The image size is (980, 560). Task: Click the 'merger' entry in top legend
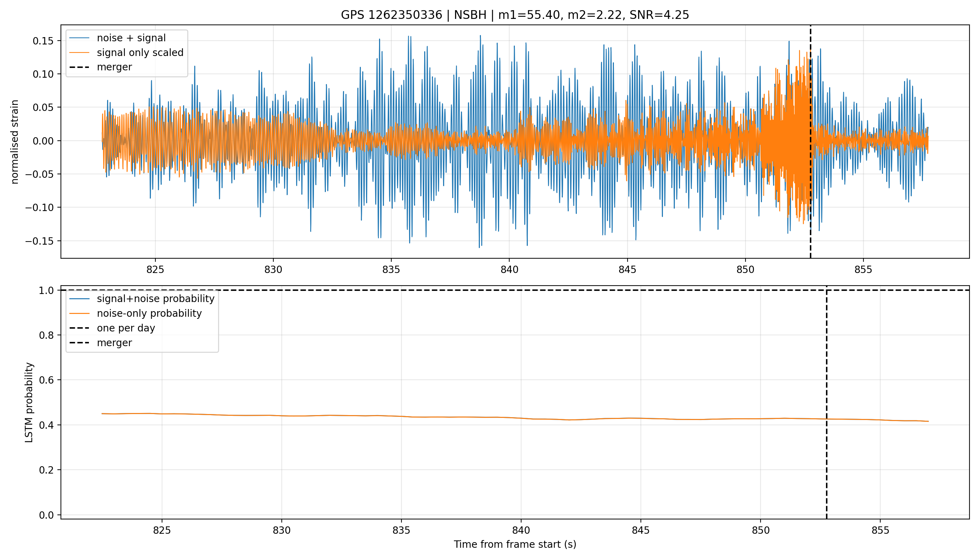pos(114,67)
